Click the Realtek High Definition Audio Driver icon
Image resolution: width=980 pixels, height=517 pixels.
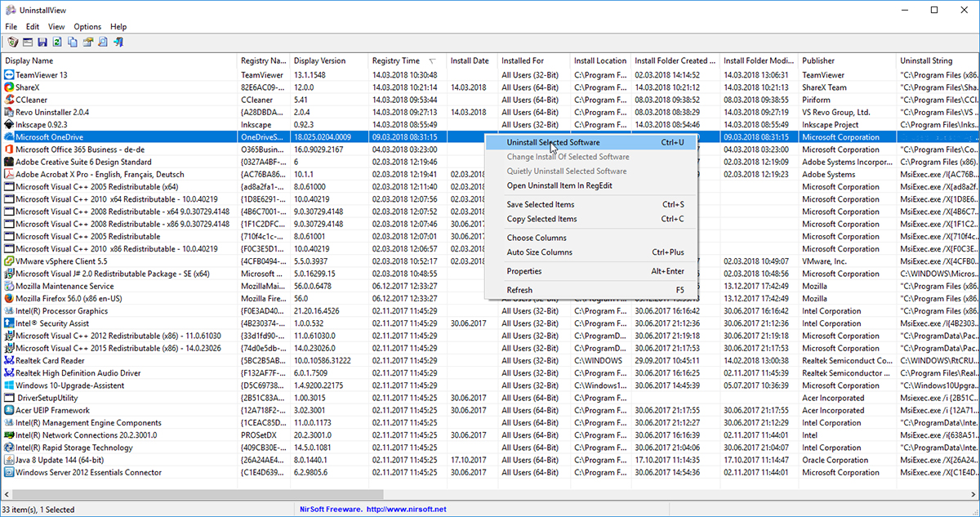(9, 373)
